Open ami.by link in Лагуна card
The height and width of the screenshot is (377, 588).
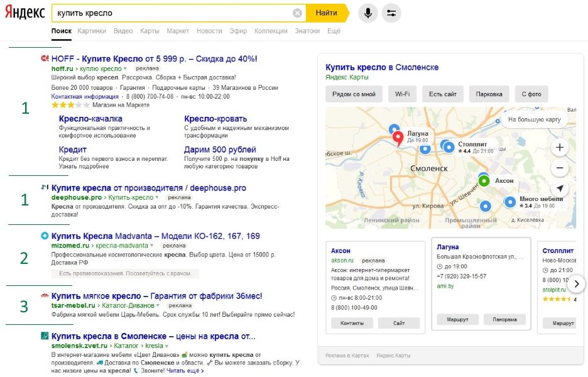click(x=445, y=286)
